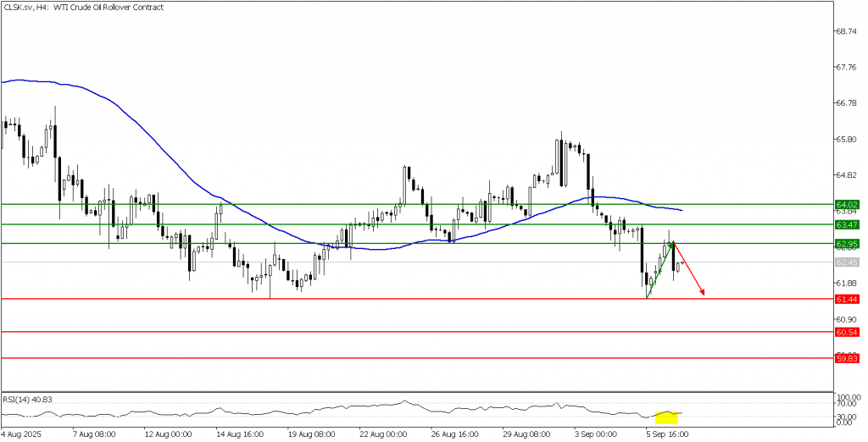The width and height of the screenshot is (868, 442).
Task: Click the 64.82 price axis value
Action: coord(847,174)
